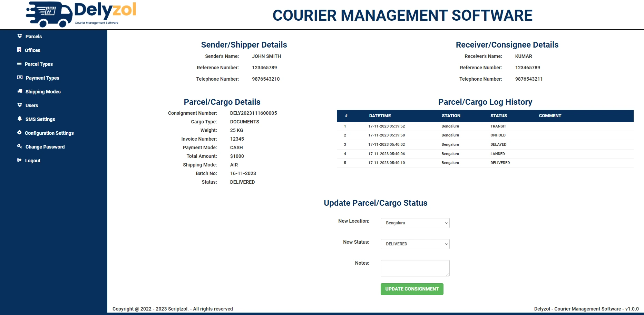Expand the New Status dropdown
This screenshot has width=644, height=315.
(x=415, y=244)
